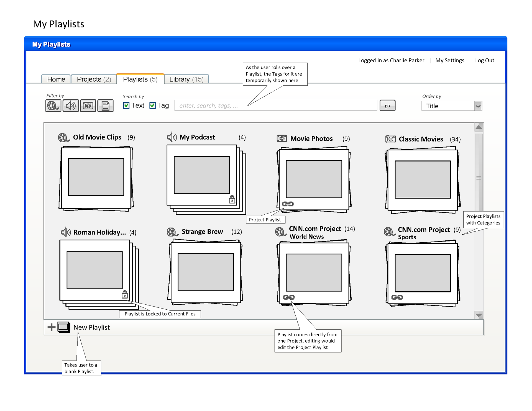Filter playlists by audio speaker icon
The image size is (532, 411).
70,106
